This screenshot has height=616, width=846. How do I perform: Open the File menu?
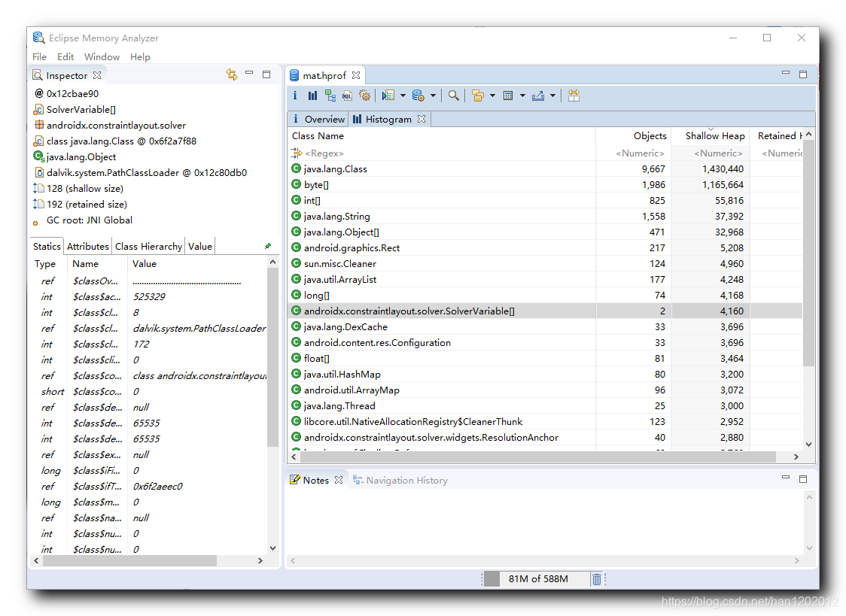39,56
